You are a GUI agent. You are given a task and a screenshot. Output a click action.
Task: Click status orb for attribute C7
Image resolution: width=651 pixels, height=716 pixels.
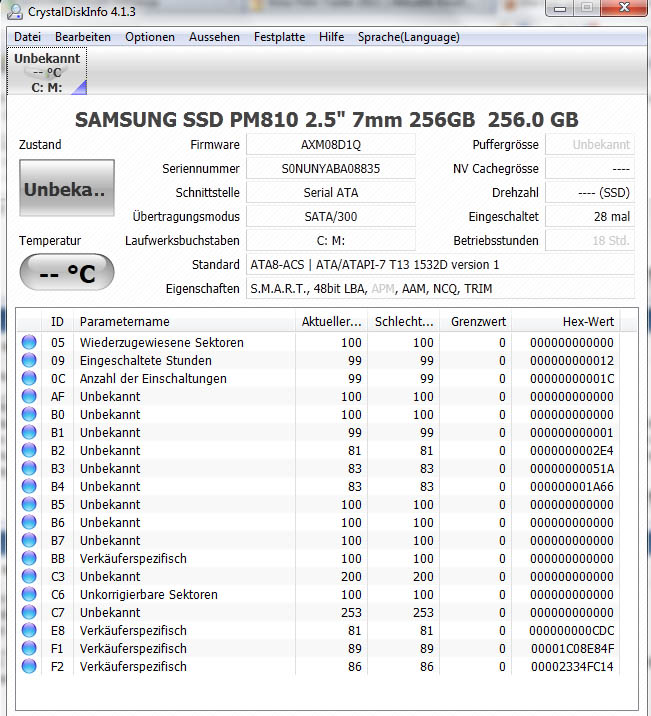pyautogui.click(x=29, y=612)
